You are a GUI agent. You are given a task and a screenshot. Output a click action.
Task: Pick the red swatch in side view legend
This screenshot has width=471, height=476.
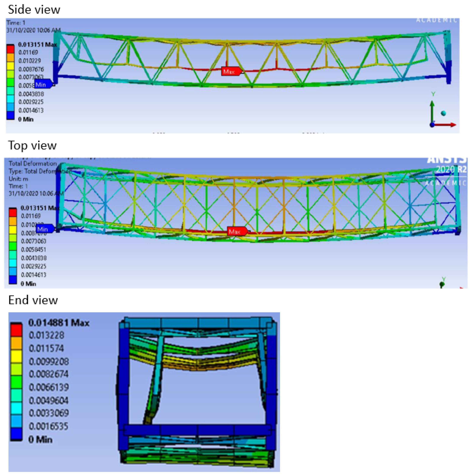pyautogui.click(x=10, y=49)
